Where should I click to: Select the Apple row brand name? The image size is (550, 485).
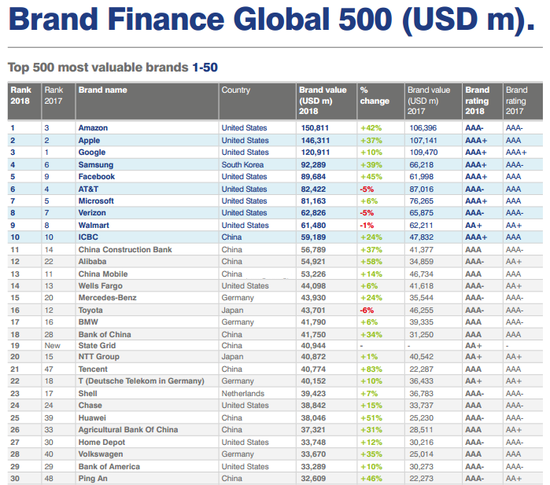(x=89, y=140)
